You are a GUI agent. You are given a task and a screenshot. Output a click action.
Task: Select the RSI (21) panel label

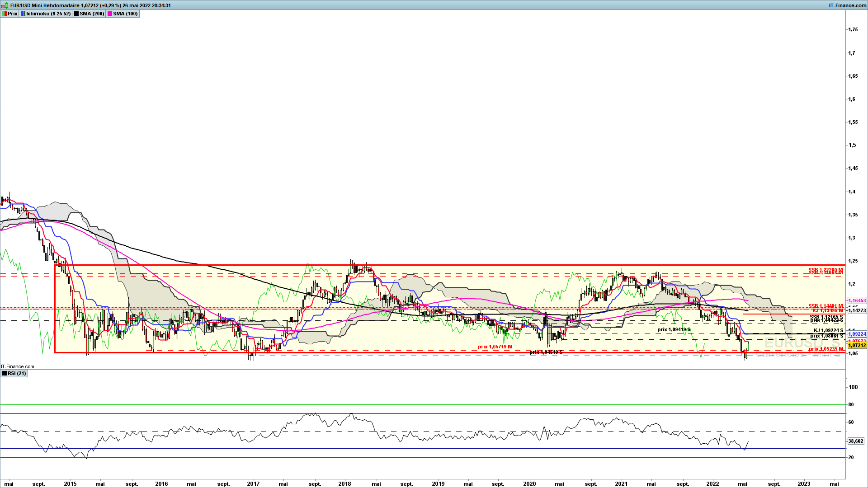click(17, 373)
